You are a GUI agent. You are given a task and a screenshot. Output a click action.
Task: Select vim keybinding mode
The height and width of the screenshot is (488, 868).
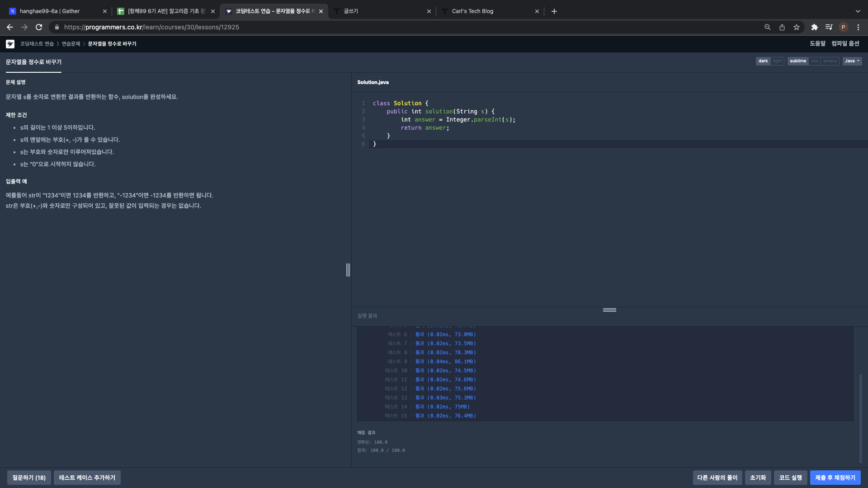point(815,61)
